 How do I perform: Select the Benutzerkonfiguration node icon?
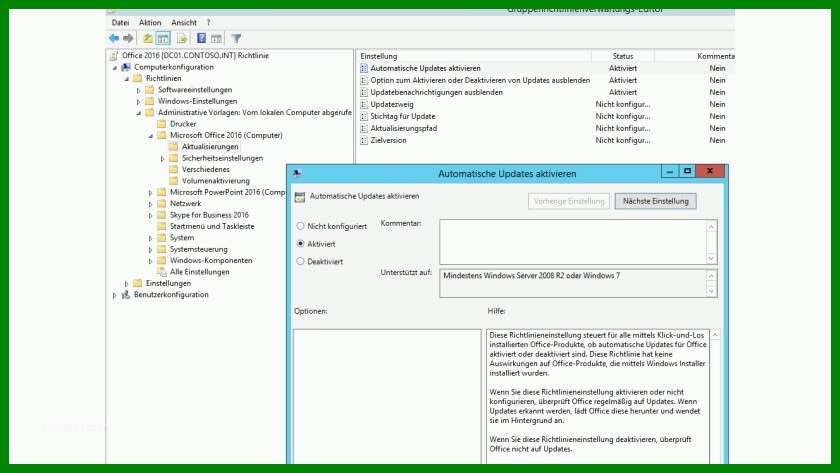(126, 295)
